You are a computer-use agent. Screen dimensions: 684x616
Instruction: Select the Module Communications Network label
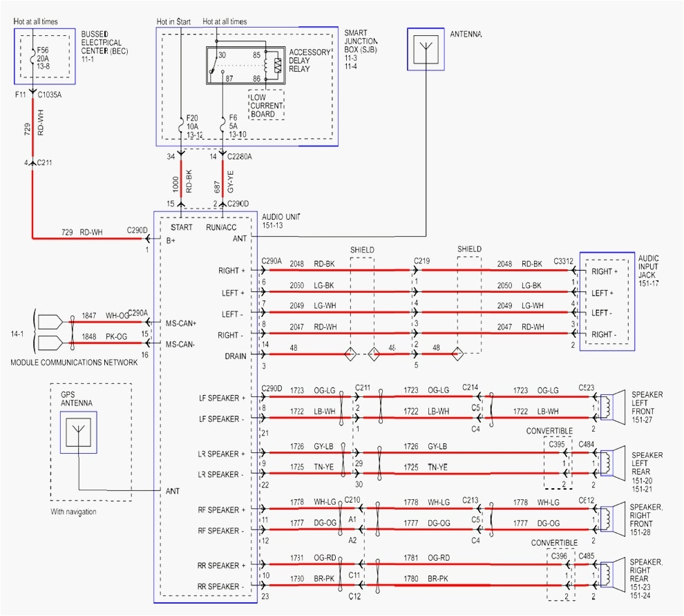click(74, 360)
